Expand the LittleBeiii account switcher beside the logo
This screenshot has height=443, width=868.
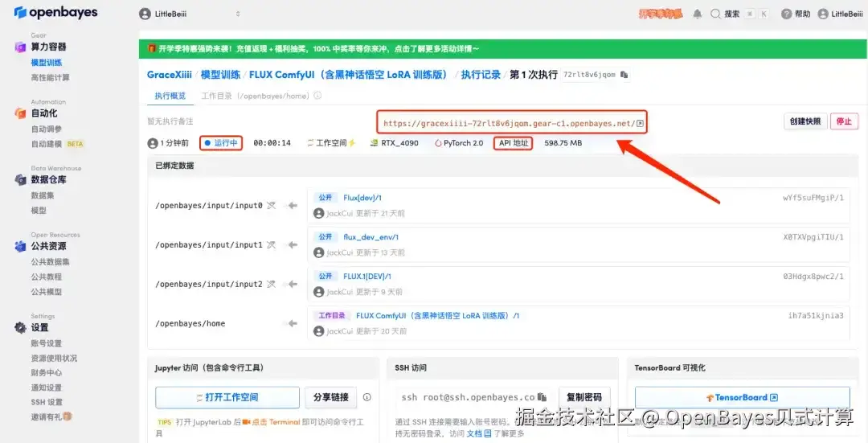click(x=190, y=14)
